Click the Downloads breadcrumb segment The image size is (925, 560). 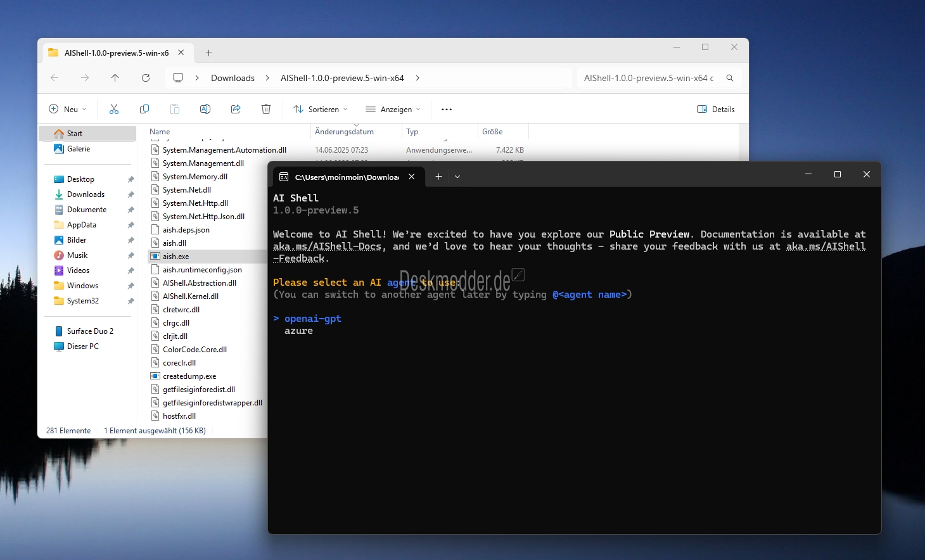233,78
